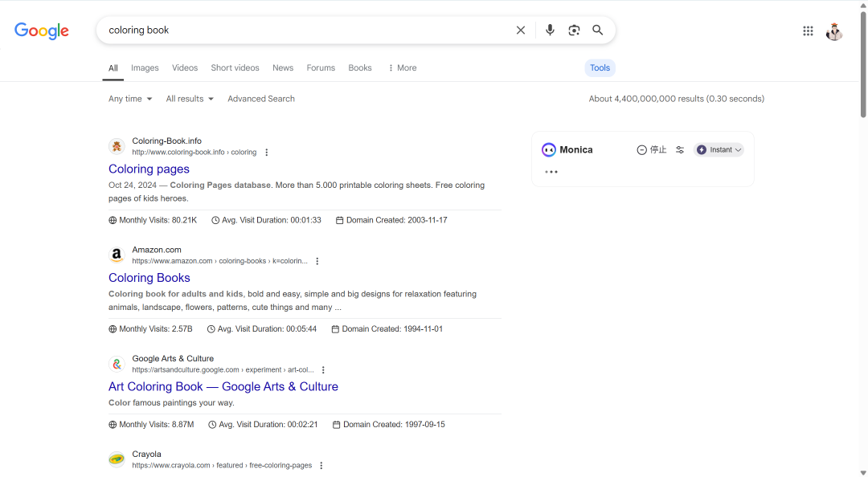Focus the coloring book search field

(x=307, y=30)
